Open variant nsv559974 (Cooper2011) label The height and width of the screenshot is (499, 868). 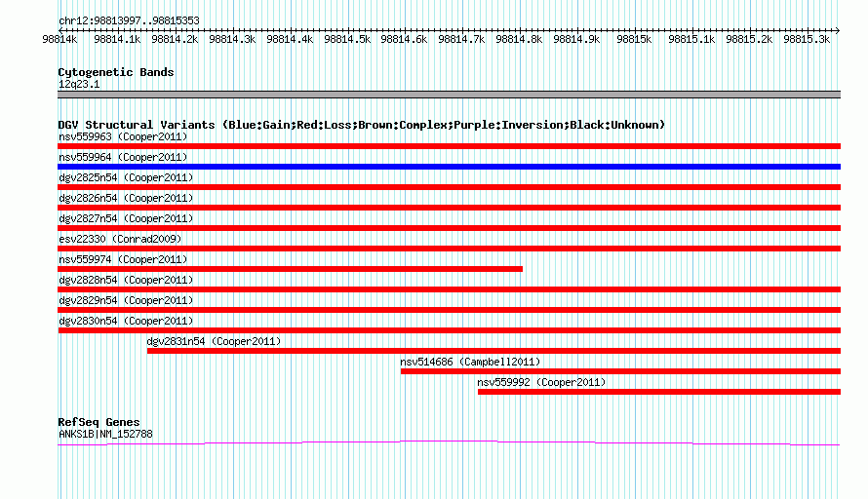coord(123,259)
